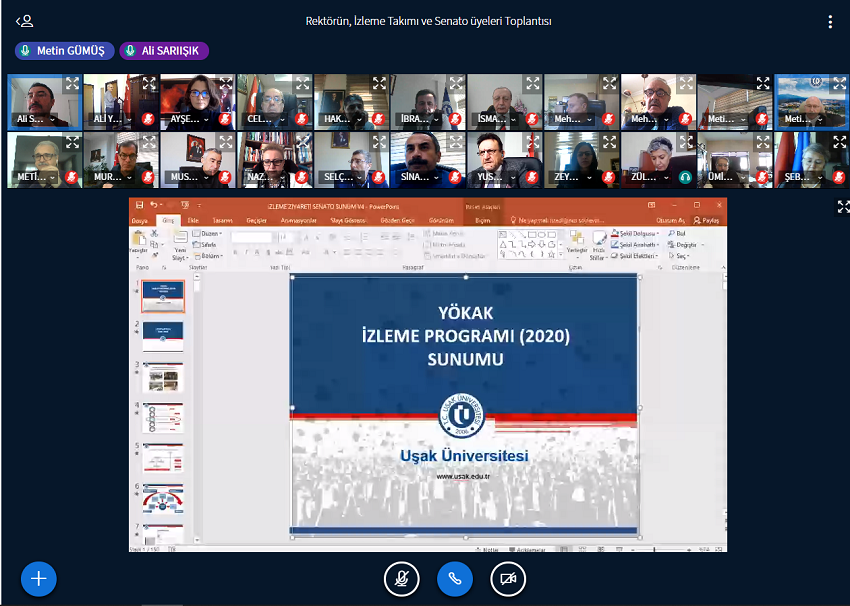850x606 pixels.
Task: Expand AYŞE's webcam tile to fullscreen
Action: (x=225, y=84)
